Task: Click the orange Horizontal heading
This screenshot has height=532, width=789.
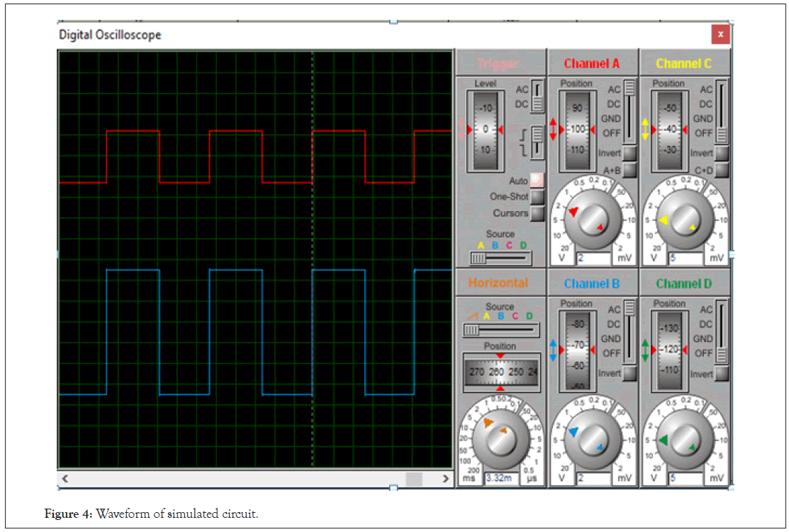Action: coord(498,283)
